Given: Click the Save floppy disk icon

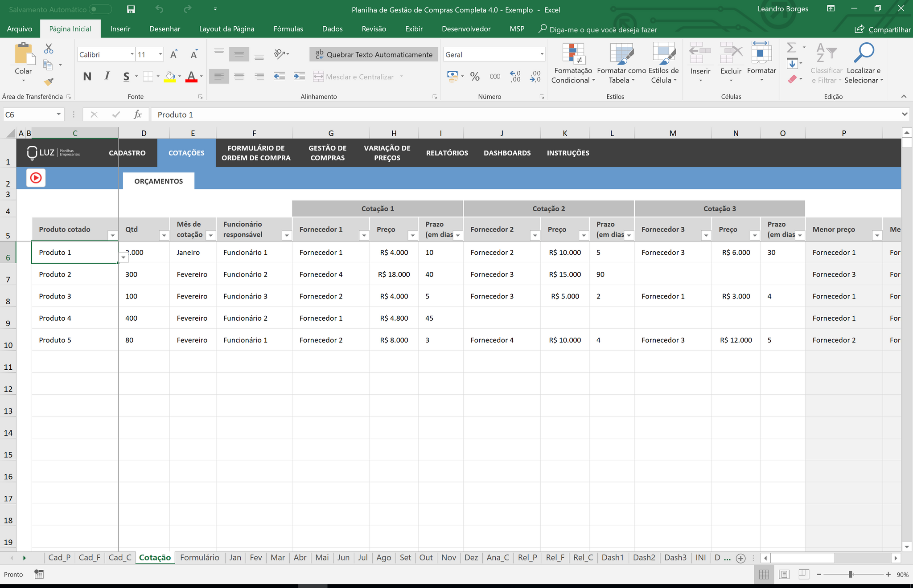Looking at the screenshot, I should coord(131,9).
